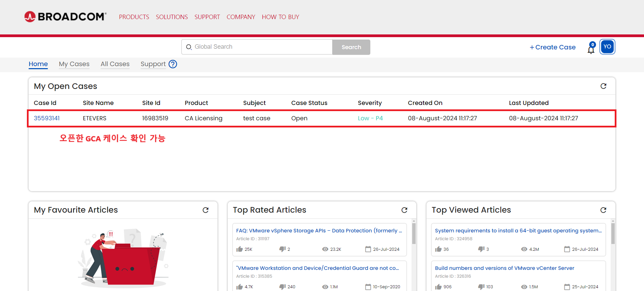
Task: Open Build numbers of VMware vCenter Server article
Action: coord(504,268)
